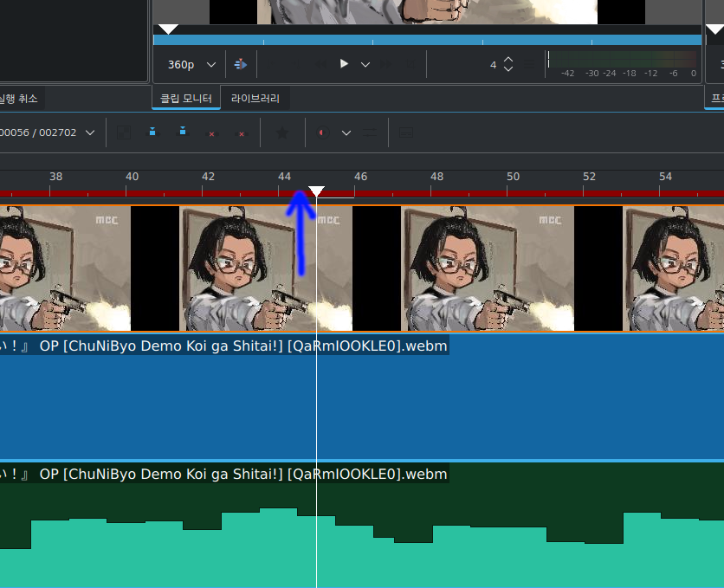Image resolution: width=724 pixels, height=588 pixels.
Task: Click timeline ruler at mark 44
Action: [x=284, y=177]
